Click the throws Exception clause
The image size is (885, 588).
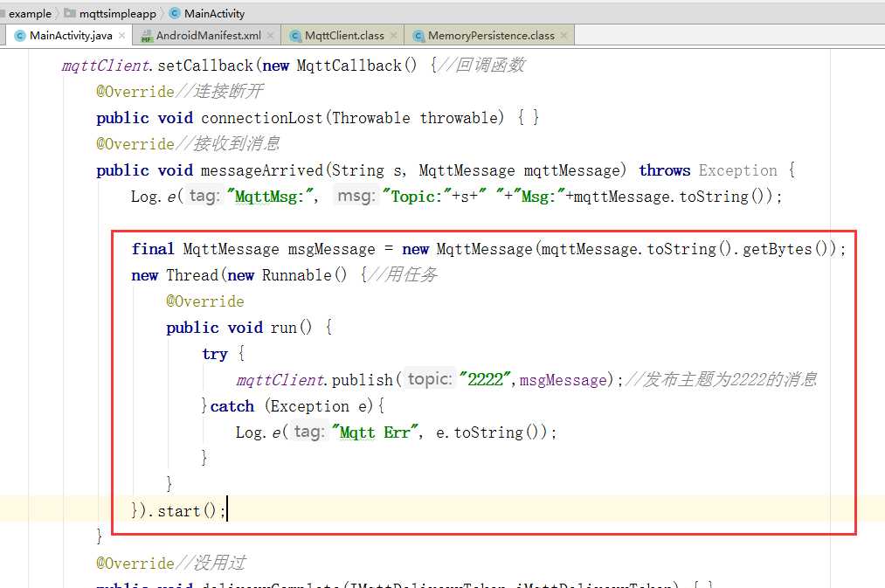[708, 170]
